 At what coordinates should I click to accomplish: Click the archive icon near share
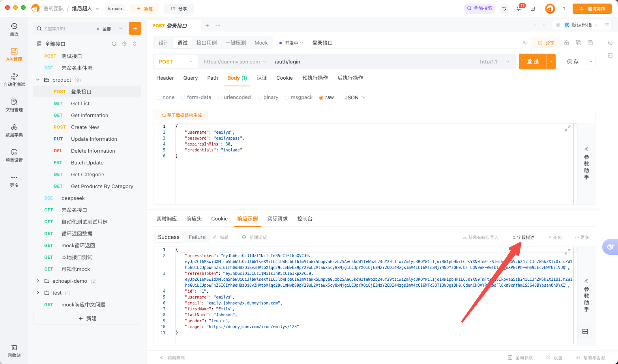coord(590,43)
